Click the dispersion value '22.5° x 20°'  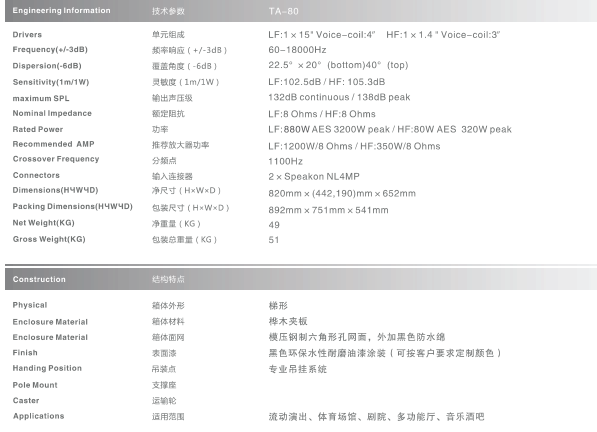click(x=295, y=65)
